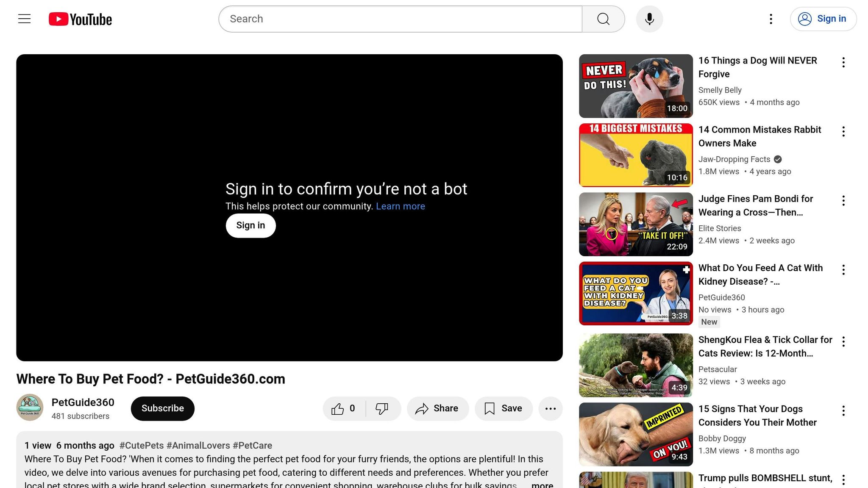
Task: Open the #CutePets hashtag
Action: 142,446
